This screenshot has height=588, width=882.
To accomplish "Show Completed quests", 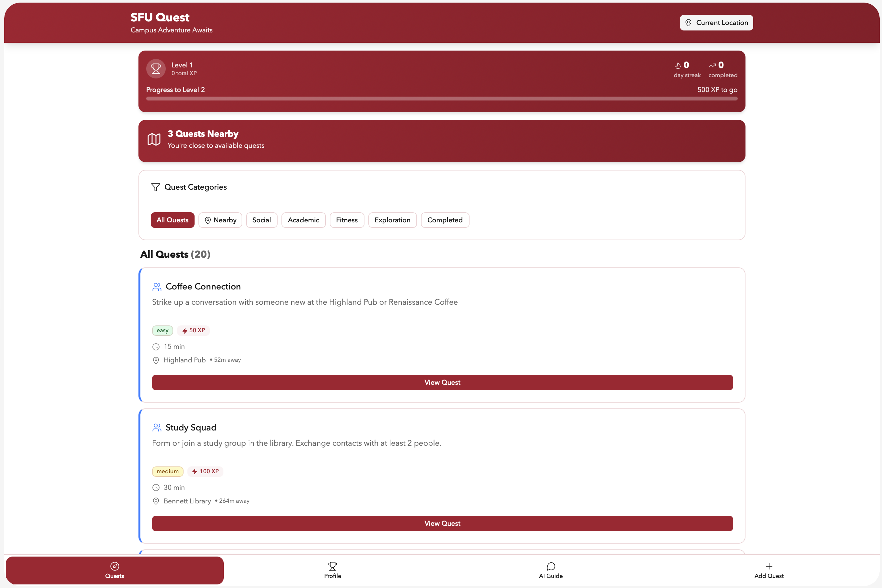I will click(445, 220).
